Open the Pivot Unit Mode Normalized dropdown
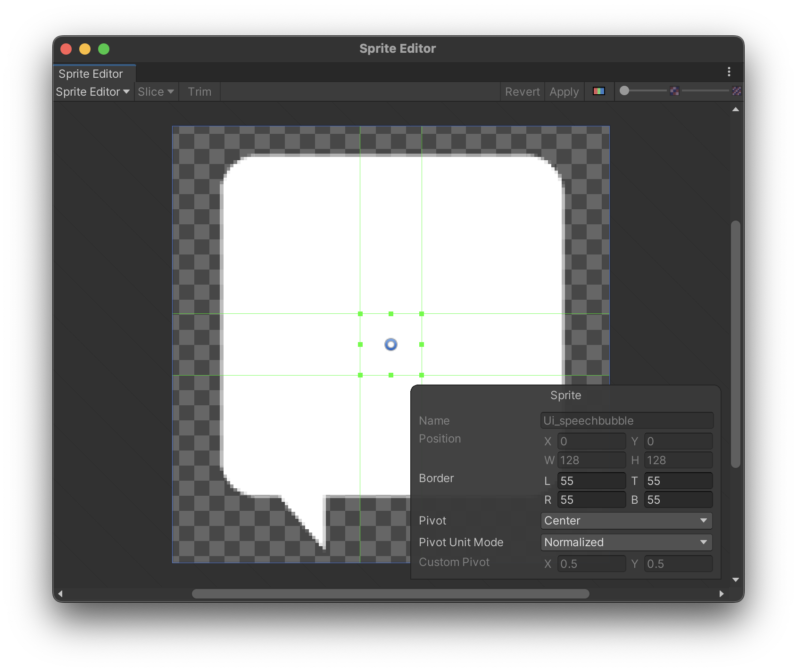797x672 pixels. [x=626, y=542]
